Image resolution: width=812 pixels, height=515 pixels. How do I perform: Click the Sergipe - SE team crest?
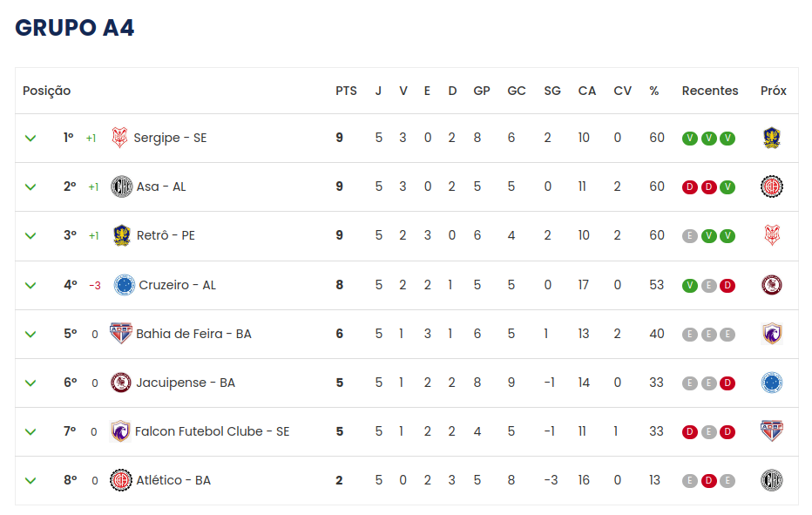pos(119,138)
